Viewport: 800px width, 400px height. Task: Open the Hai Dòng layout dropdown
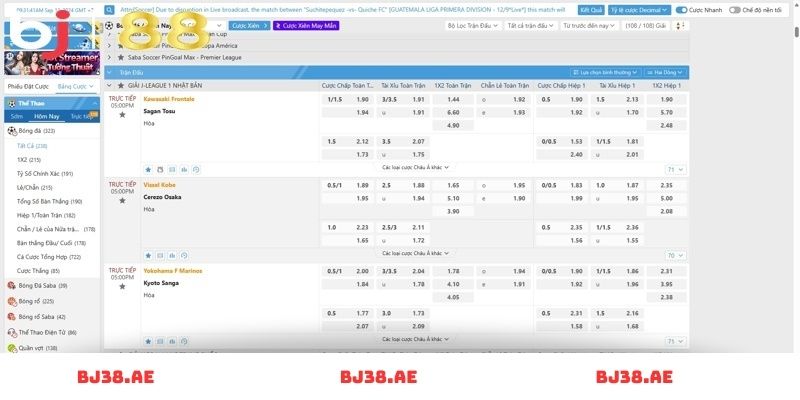pyautogui.click(x=665, y=72)
